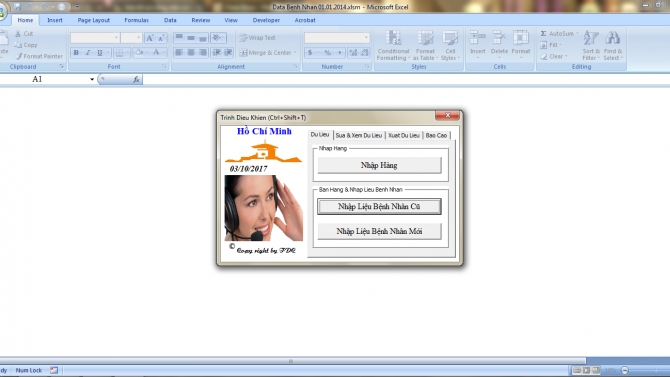The image size is (670, 377).
Task: Click the Decrease Decimal icon
Action: (364, 53)
